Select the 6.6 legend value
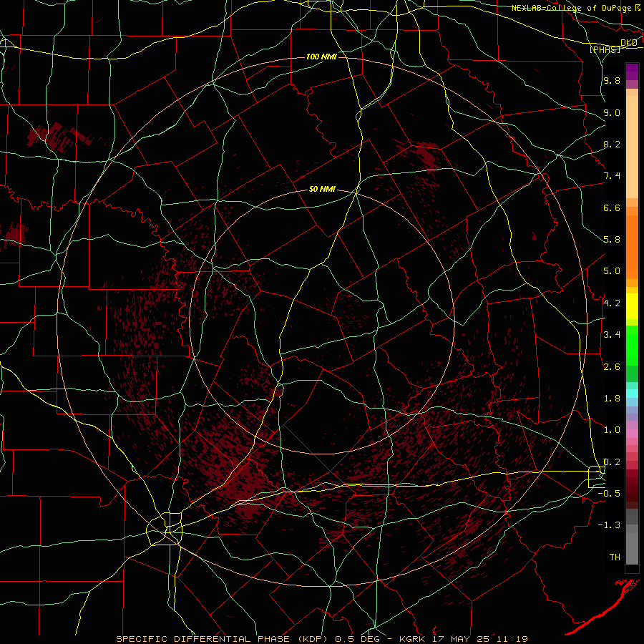This screenshot has height=644, width=644. click(612, 208)
